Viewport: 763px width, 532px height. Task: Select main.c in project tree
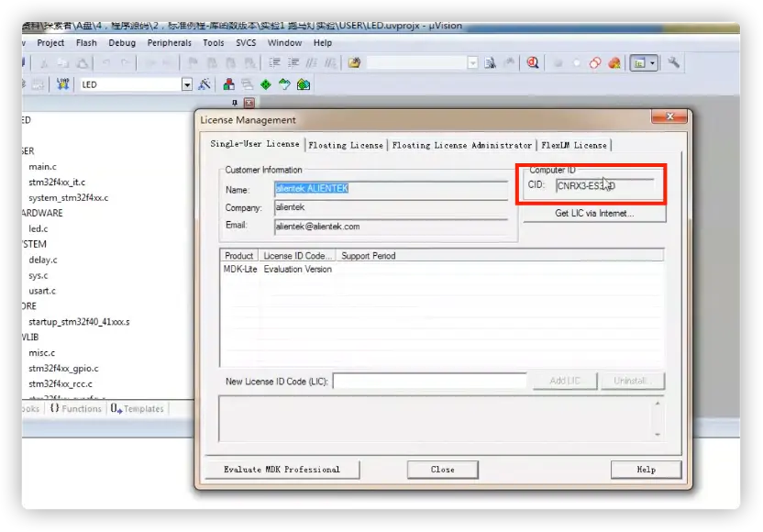point(42,166)
